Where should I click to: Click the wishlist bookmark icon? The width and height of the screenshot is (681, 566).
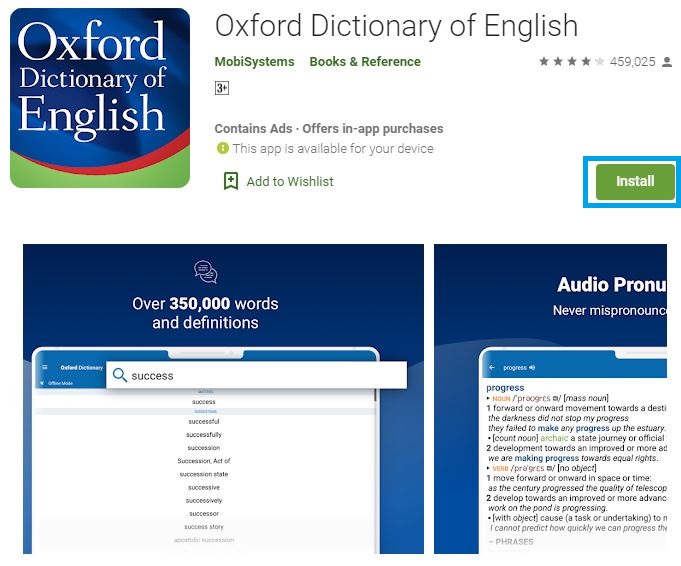pos(231,181)
